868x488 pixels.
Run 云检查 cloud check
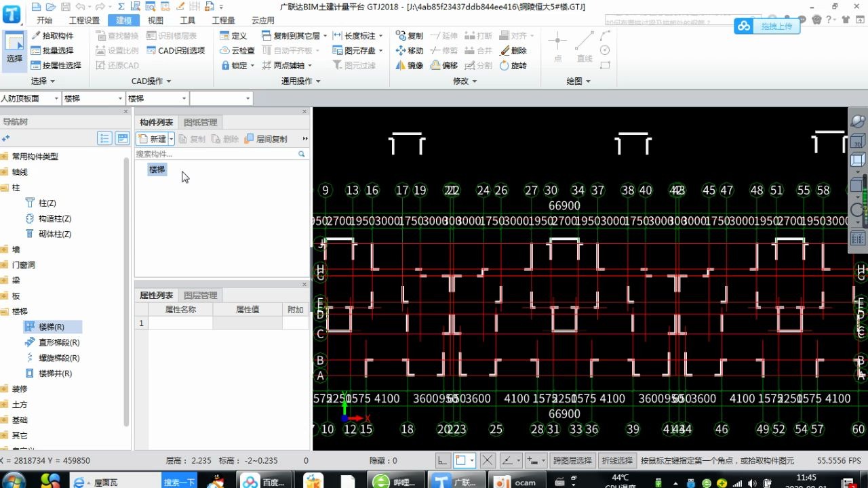pos(237,50)
